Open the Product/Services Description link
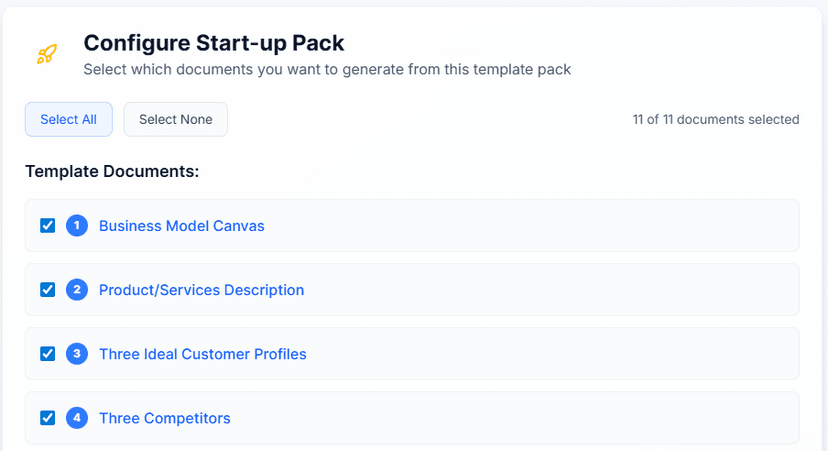 tap(202, 289)
